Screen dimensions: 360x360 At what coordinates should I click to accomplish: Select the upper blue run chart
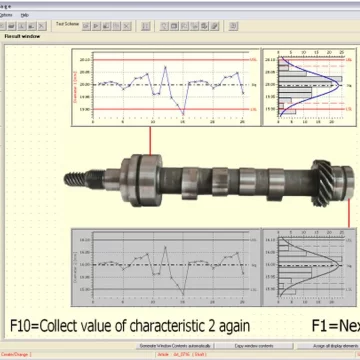pos(166,87)
